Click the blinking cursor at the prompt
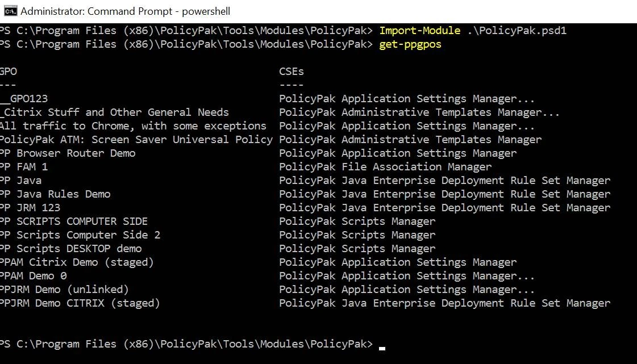637x364 pixels. point(382,348)
